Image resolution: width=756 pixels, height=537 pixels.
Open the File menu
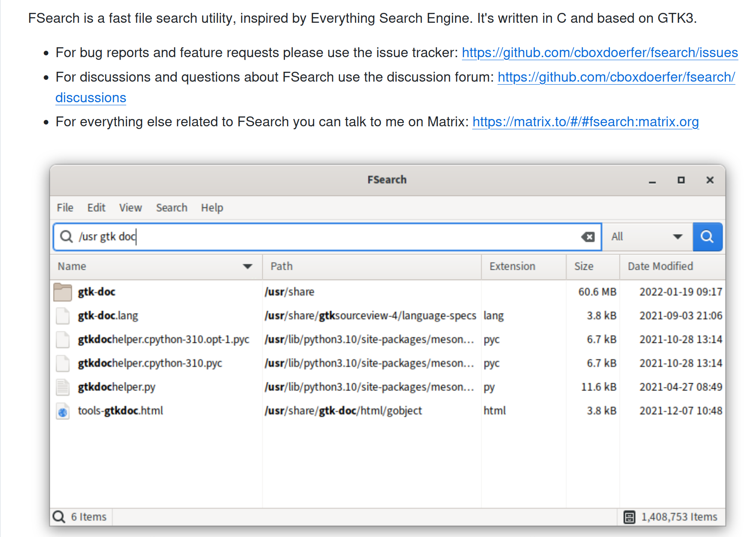pos(65,208)
